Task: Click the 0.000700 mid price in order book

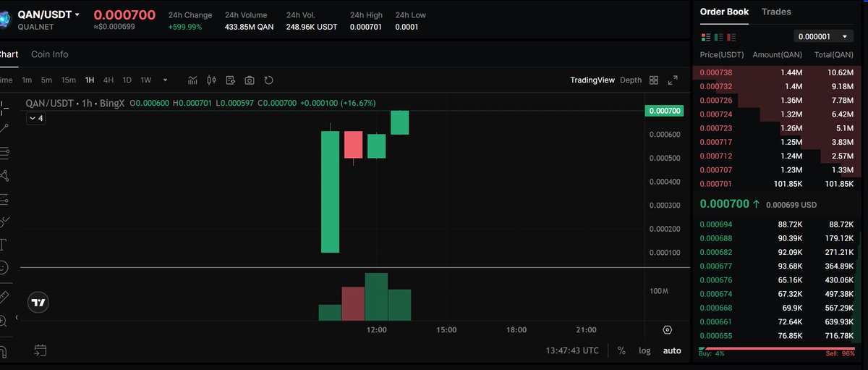Action: (x=724, y=204)
